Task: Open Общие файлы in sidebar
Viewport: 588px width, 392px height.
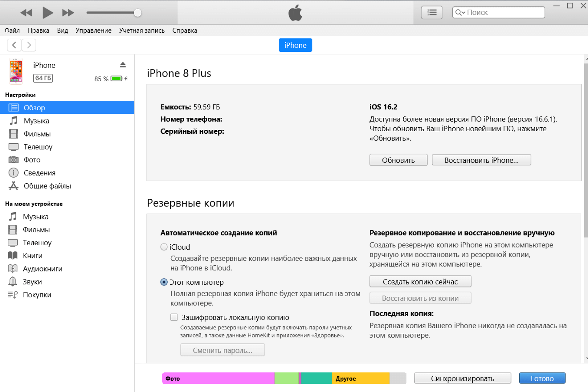Action: click(x=47, y=186)
